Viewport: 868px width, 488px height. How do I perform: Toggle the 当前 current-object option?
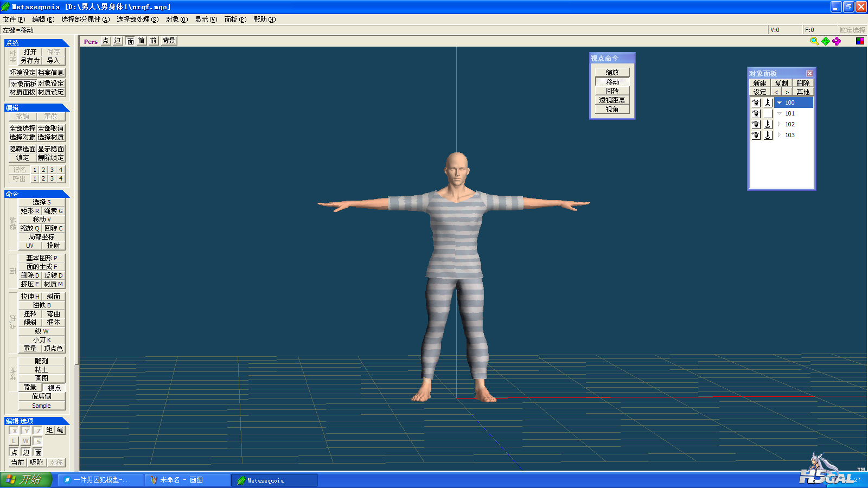[17, 463]
